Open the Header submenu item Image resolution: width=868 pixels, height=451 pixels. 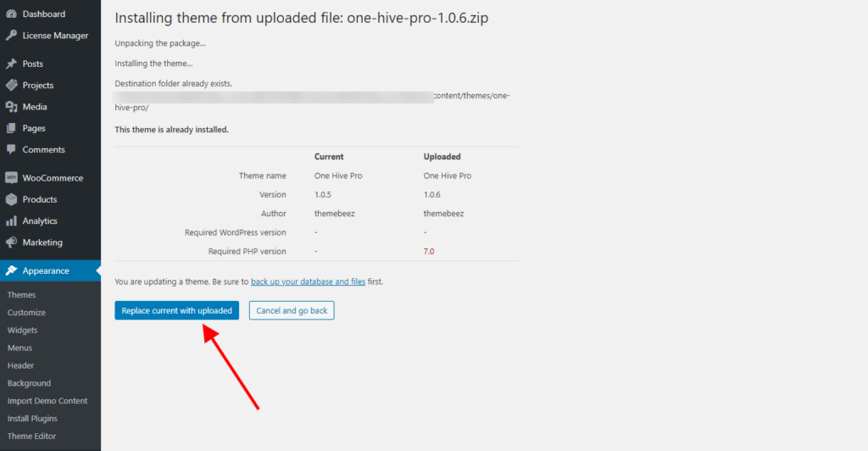(20, 365)
